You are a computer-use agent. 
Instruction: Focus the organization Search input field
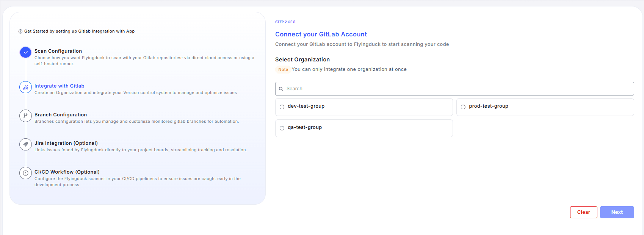(x=455, y=89)
